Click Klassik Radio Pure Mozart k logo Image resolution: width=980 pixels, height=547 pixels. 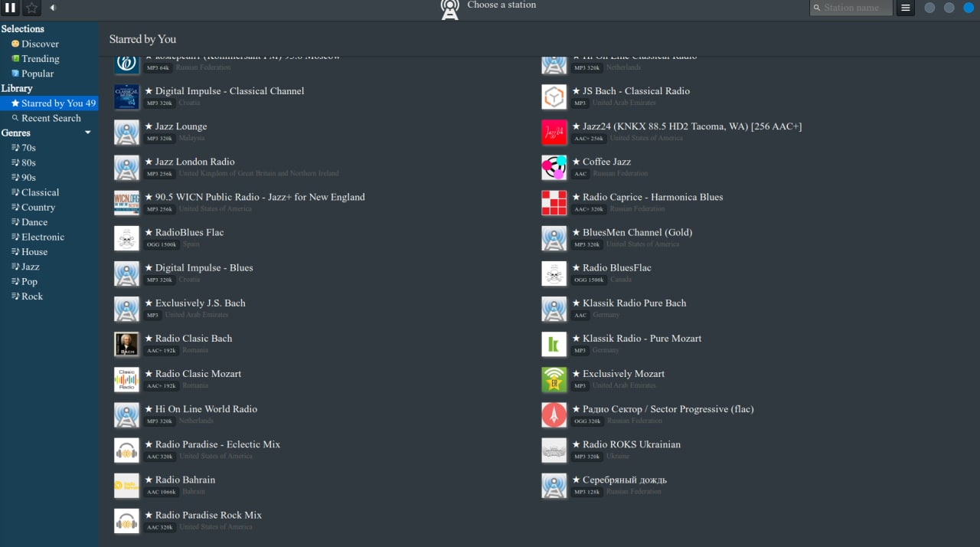point(554,344)
